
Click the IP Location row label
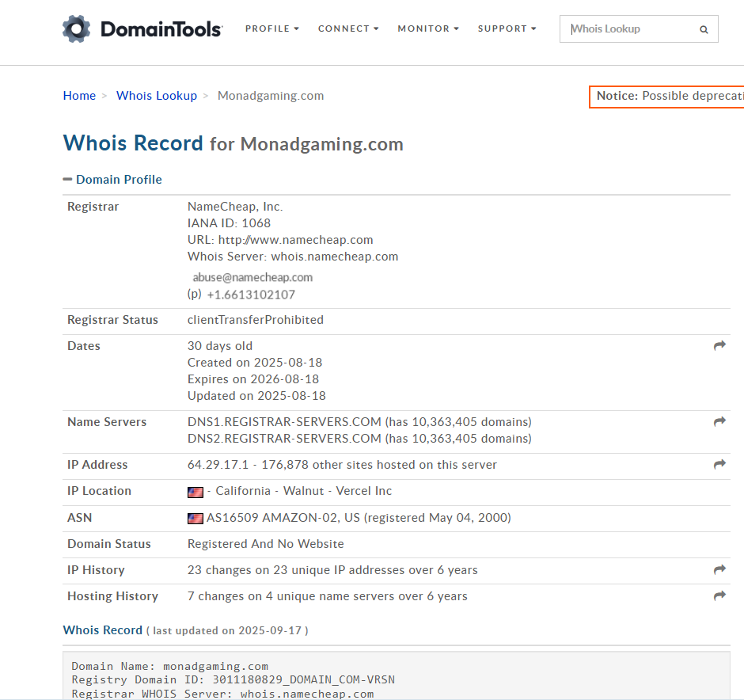(99, 491)
